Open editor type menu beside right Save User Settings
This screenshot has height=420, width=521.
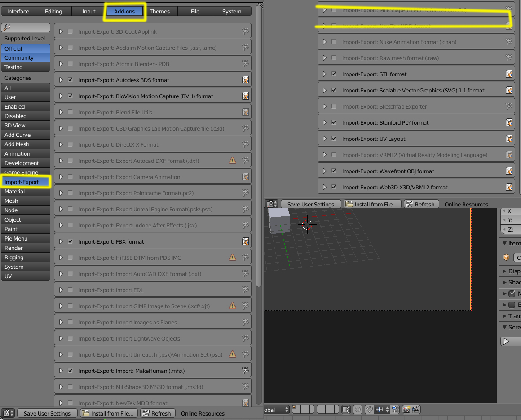272,204
